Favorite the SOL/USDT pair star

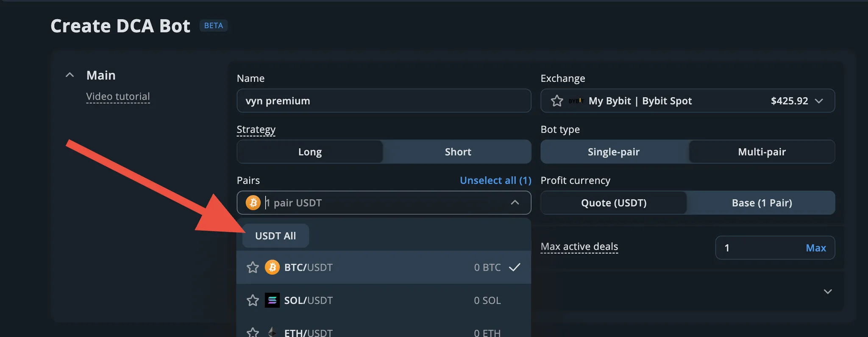point(253,301)
